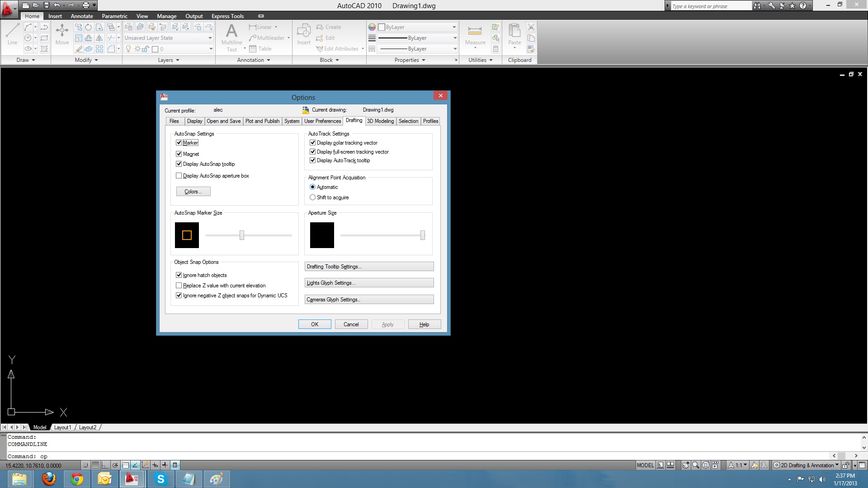Open File Explorer from taskbar
The height and width of the screenshot is (488, 868).
pyautogui.click(x=19, y=479)
